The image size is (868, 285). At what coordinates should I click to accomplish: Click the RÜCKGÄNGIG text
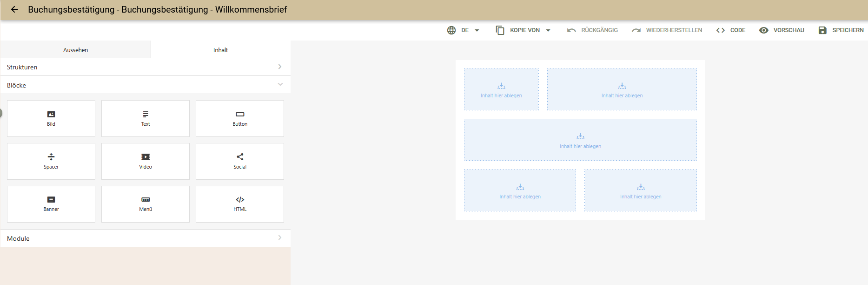(x=599, y=30)
